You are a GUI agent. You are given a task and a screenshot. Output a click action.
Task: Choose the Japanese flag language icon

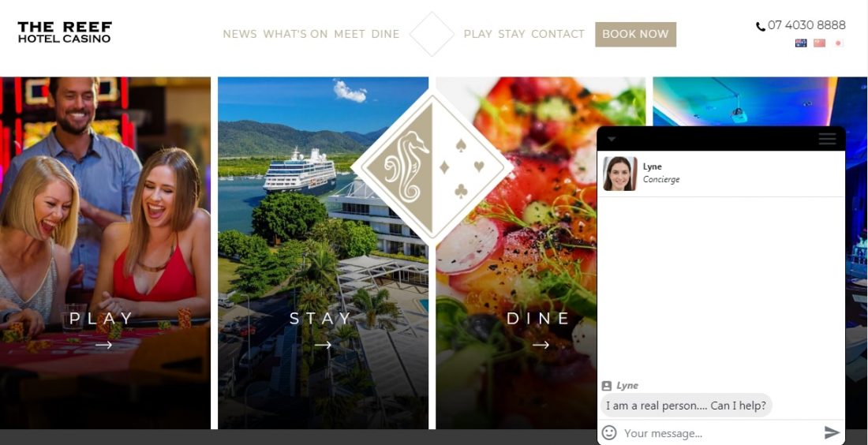coord(838,43)
